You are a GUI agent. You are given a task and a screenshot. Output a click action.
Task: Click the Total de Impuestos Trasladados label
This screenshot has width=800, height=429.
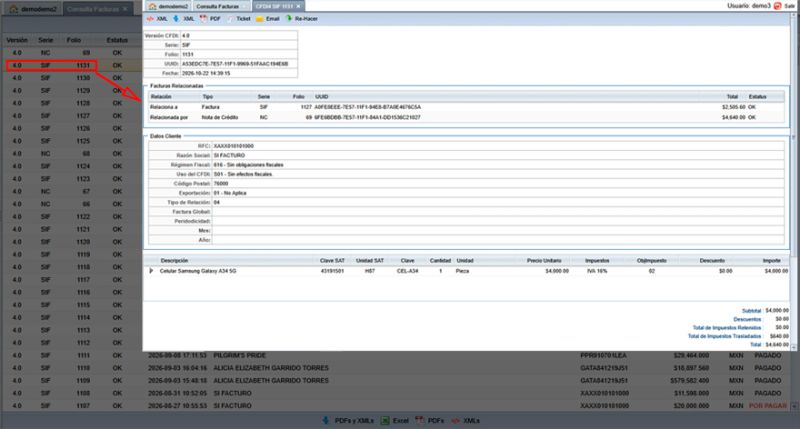(724, 336)
